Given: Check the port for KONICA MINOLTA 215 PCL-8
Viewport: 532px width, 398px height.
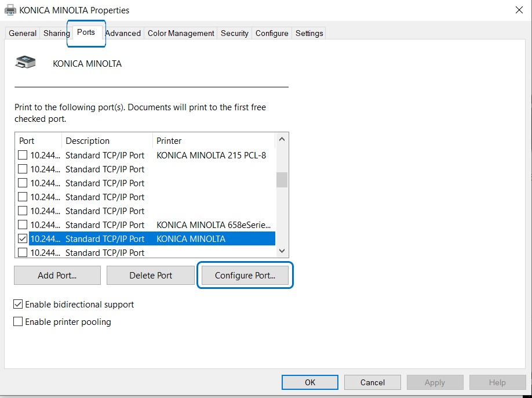Looking at the screenshot, I should (23, 155).
